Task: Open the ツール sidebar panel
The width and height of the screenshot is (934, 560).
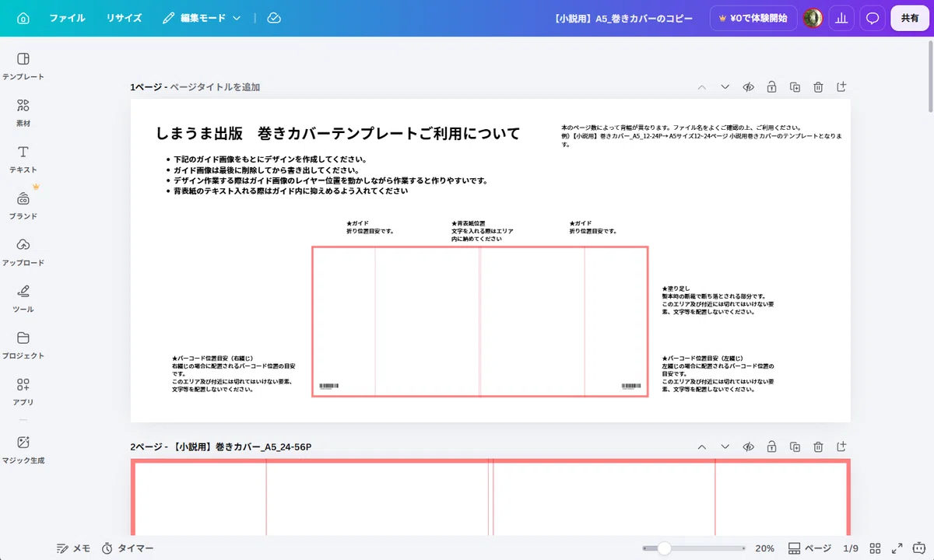Action: point(23,299)
